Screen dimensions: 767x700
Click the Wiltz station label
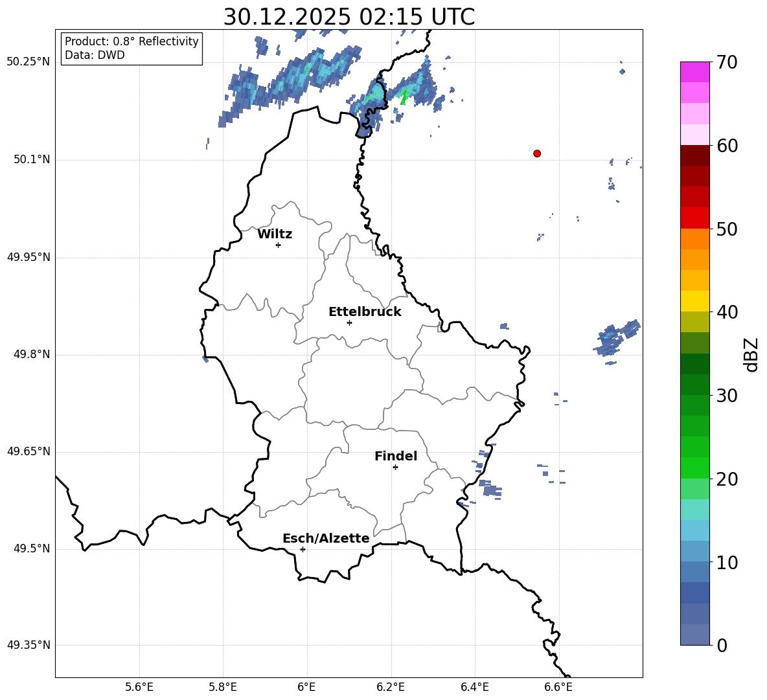(275, 234)
